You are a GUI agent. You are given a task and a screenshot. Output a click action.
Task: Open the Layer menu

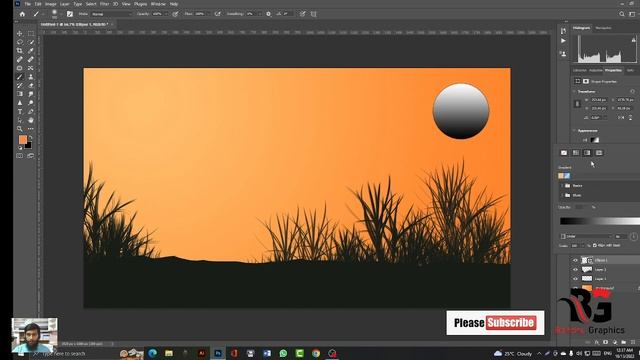pos(64,4)
